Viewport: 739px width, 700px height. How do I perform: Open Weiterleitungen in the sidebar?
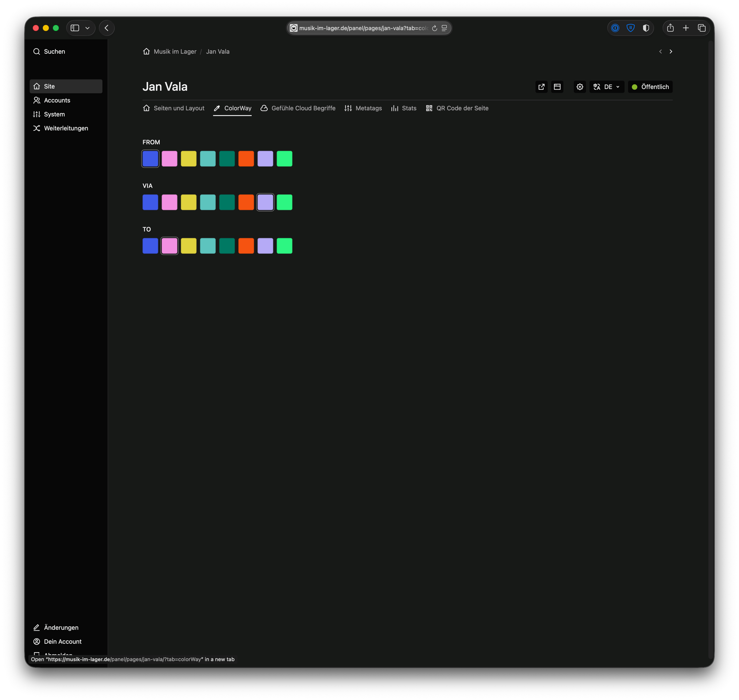66,128
